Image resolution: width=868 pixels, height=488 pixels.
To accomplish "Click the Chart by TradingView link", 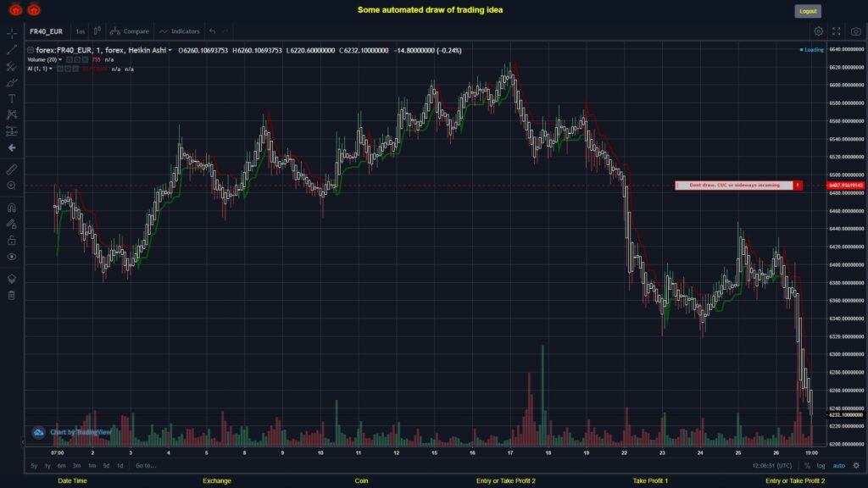I will tap(81, 432).
